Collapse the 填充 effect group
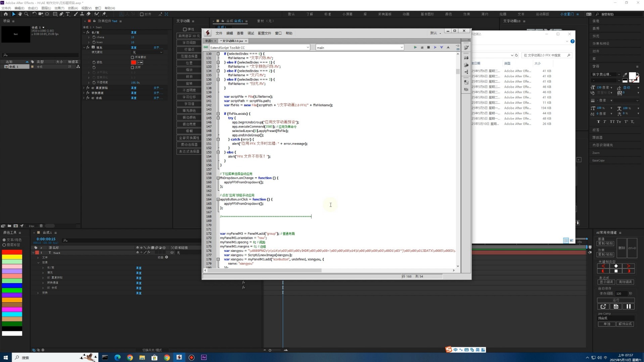Screen dimensions: 644x362 (x=84, y=48)
